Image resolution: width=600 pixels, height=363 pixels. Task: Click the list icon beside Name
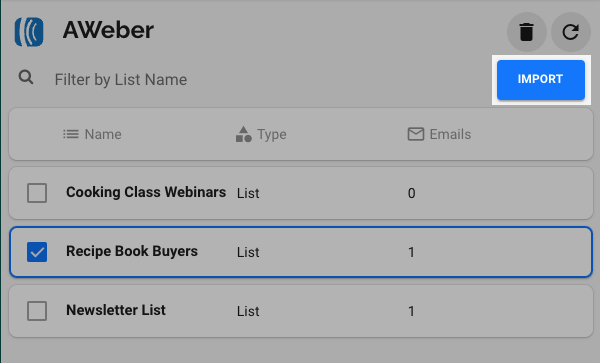pos(71,134)
